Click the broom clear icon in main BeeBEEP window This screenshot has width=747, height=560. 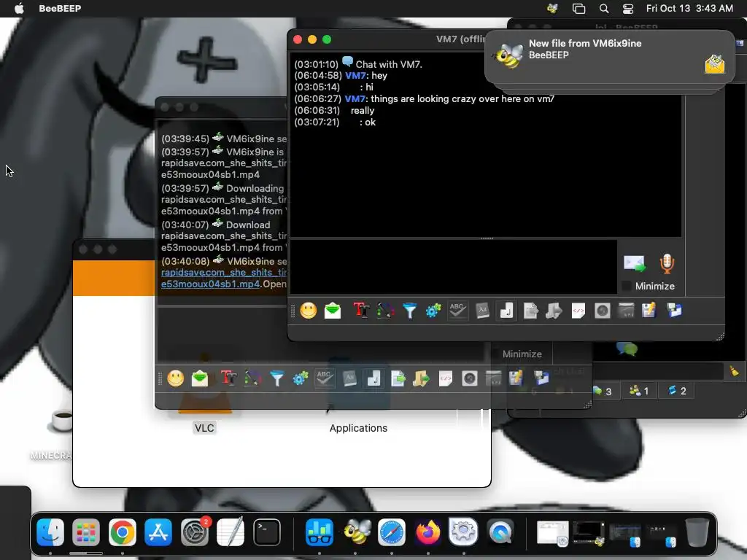point(734,371)
